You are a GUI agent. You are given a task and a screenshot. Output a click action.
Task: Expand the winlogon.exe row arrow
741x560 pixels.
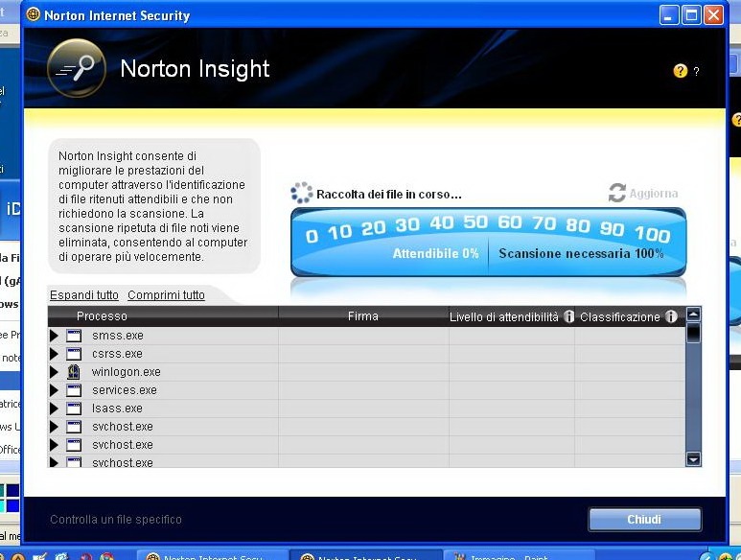(x=54, y=372)
